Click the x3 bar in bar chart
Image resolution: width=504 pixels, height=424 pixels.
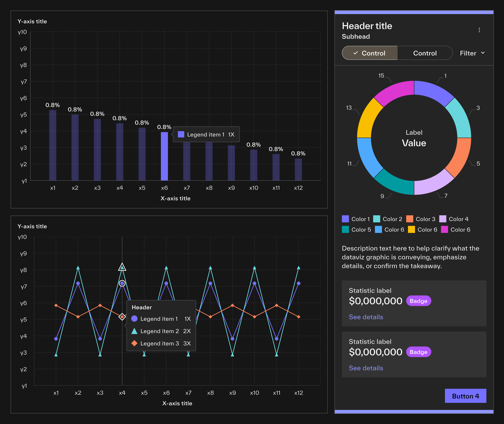97,149
